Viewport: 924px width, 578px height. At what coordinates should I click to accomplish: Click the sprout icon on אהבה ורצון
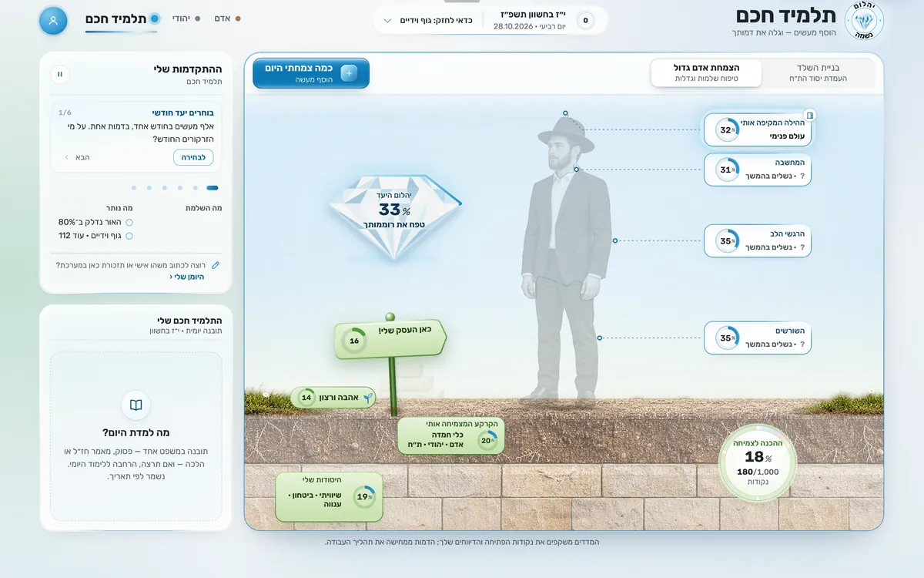pos(368,398)
